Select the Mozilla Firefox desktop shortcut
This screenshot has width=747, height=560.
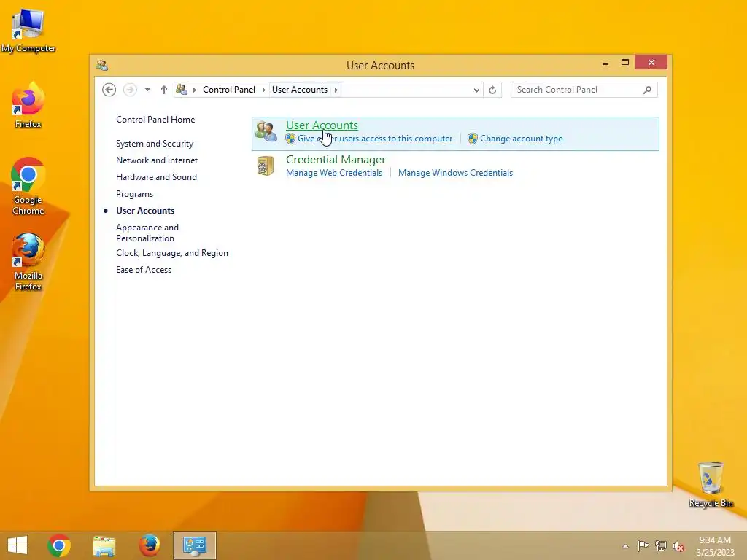(28, 262)
